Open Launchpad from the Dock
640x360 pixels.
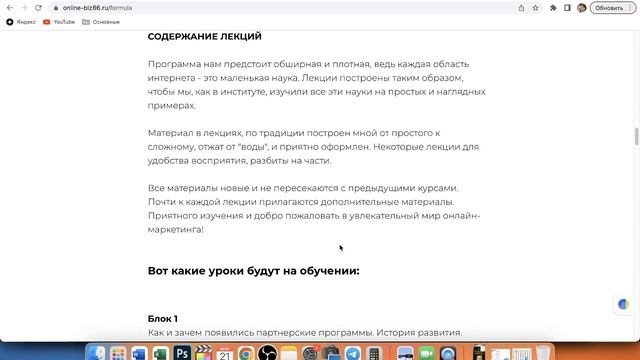coord(118,353)
